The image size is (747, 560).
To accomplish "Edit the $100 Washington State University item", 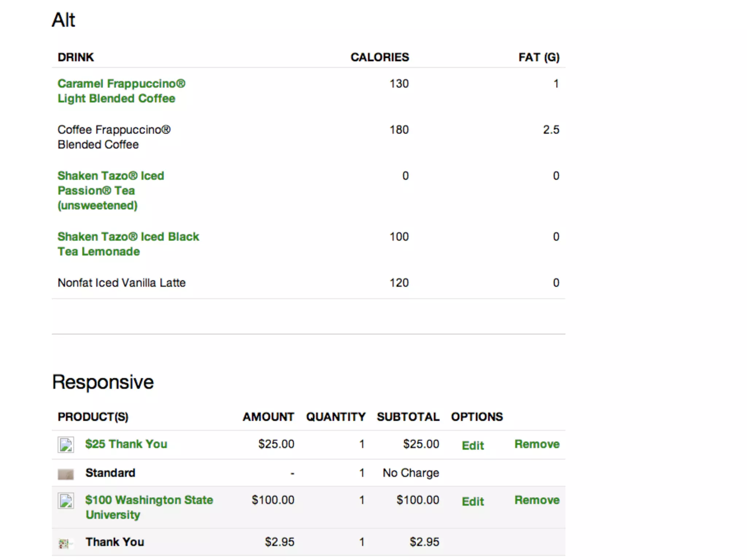I will [x=473, y=501].
